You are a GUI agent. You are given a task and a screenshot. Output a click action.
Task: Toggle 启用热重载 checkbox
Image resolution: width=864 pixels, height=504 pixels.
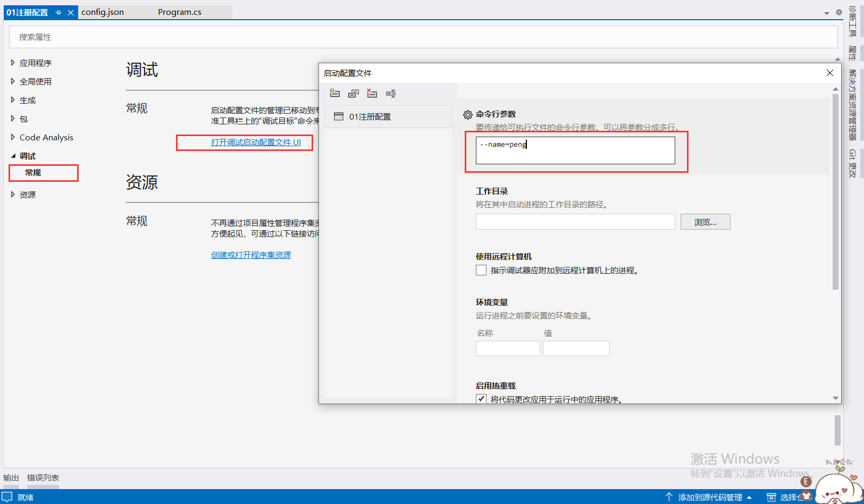481,399
